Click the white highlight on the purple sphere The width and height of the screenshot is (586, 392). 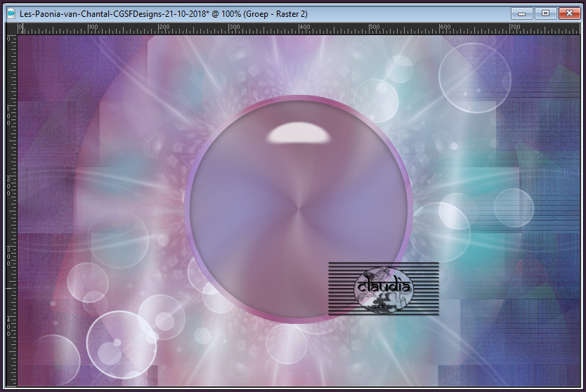tap(298, 133)
